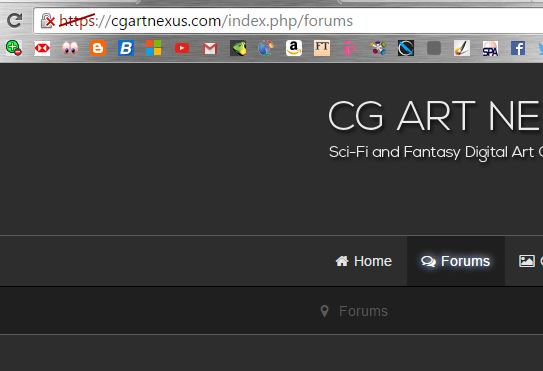Open the blue italic B bookmark
The image size is (543, 371).
click(126, 48)
